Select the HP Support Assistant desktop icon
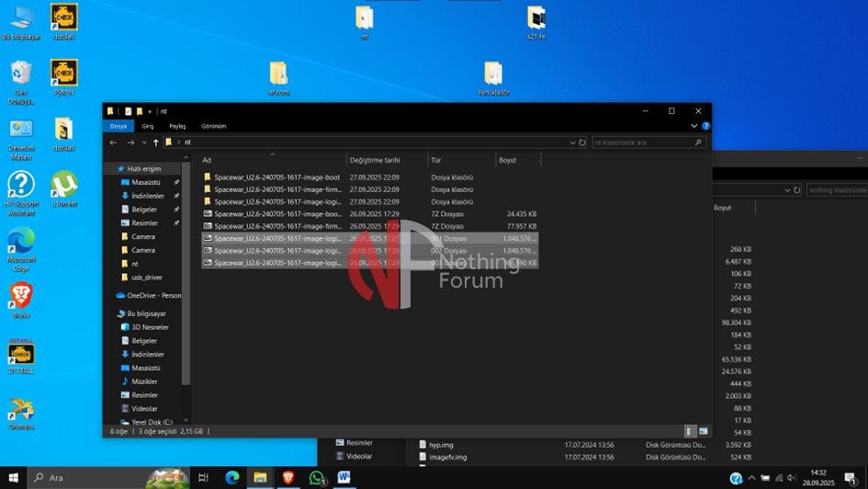 (20, 186)
